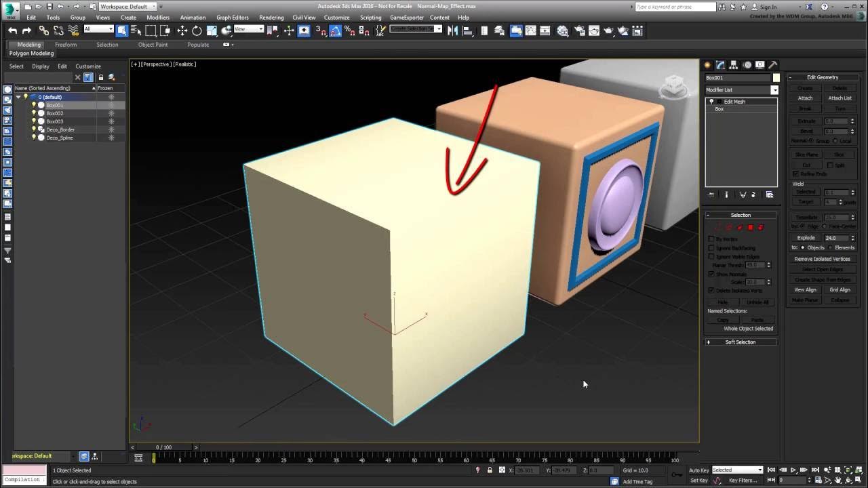868x488 pixels.
Task: Click the Play Animation button
Action: point(793,470)
